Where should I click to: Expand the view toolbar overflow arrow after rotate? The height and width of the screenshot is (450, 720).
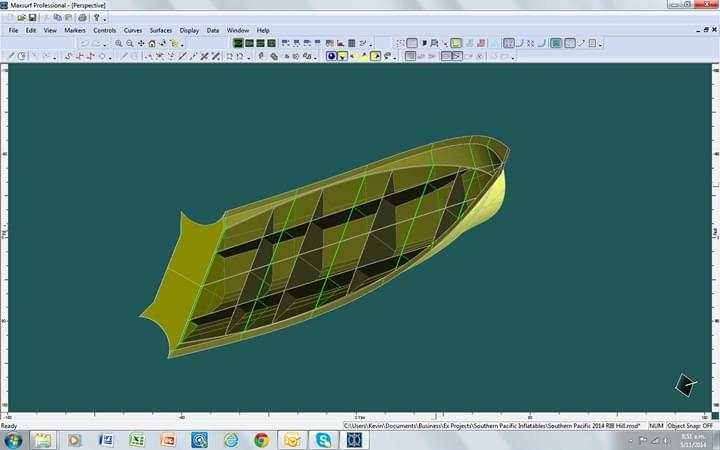[182, 45]
